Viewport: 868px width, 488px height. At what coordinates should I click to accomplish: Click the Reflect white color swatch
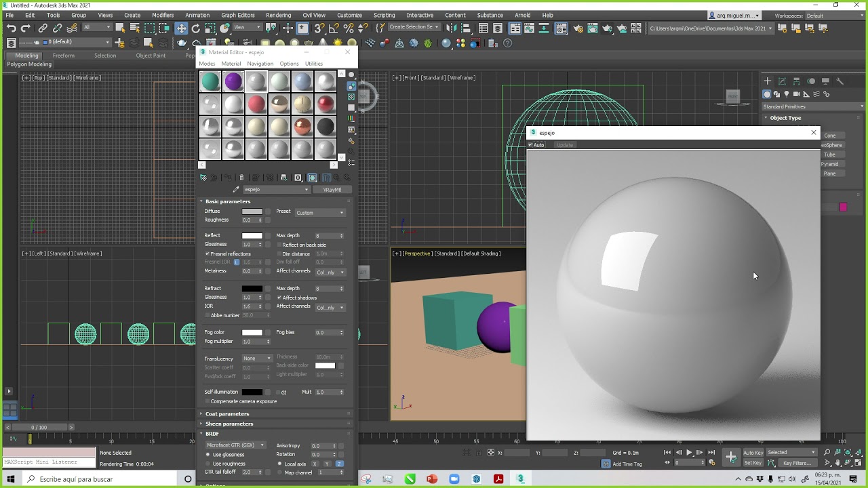click(x=252, y=236)
